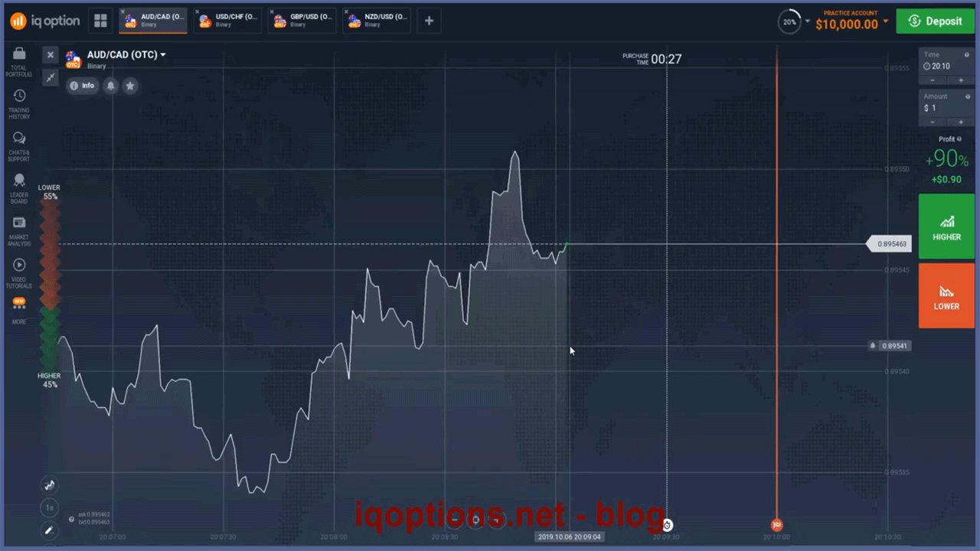Screen dimensions: 980x551
Task: Add a new asset tab with plus
Action: point(429,21)
